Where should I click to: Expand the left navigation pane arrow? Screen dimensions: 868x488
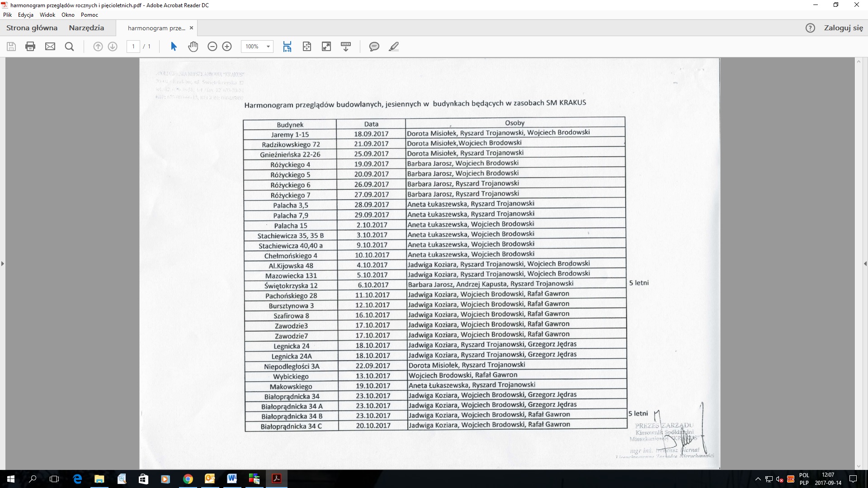coord(3,263)
